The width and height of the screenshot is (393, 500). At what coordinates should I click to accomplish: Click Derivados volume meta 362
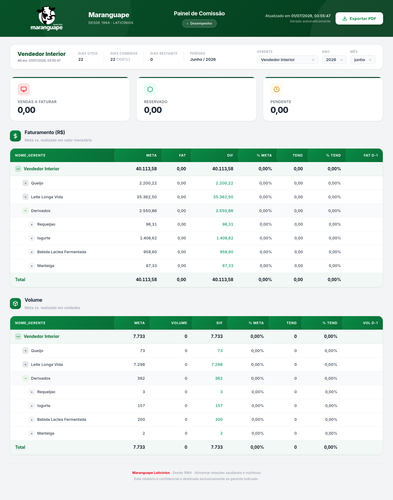(141, 378)
